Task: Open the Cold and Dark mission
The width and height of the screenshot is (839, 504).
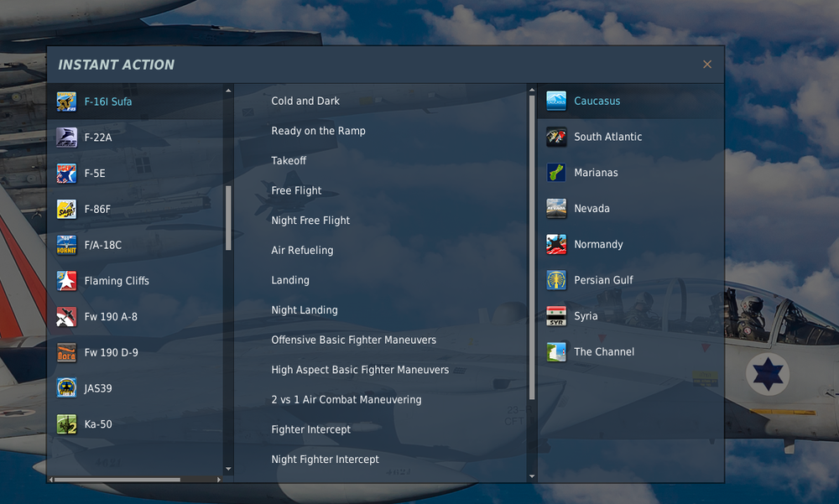Action: tap(305, 101)
